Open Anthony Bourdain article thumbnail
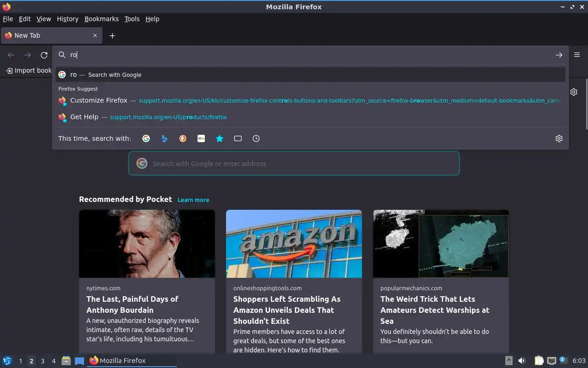 [x=147, y=244]
